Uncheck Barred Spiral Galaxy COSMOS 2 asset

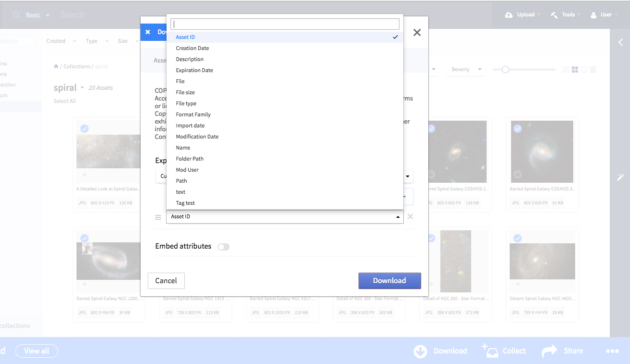coord(431,129)
